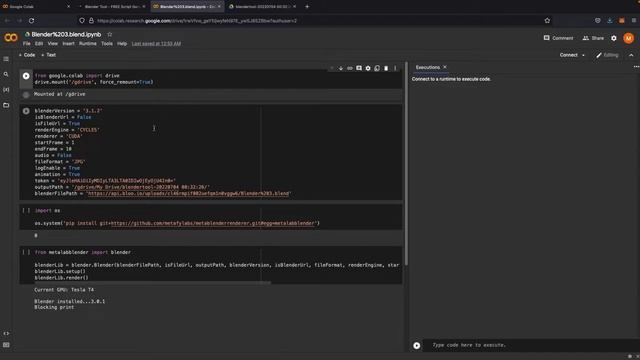Open Colab settings gear in header
Viewport: 640px width, 360px height.
tap(614, 38)
